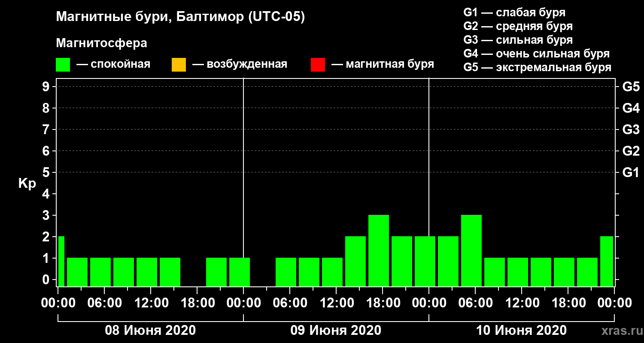
Task: Click the G1 label on the right axis
Action: (x=631, y=172)
